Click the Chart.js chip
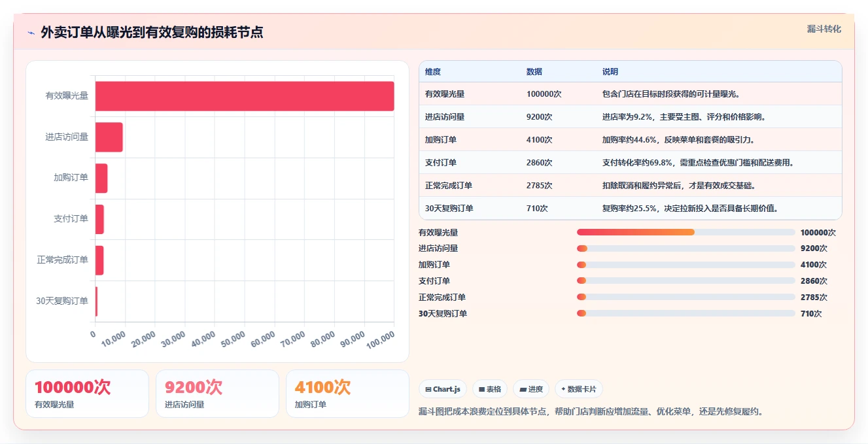868x444 pixels. pos(442,389)
